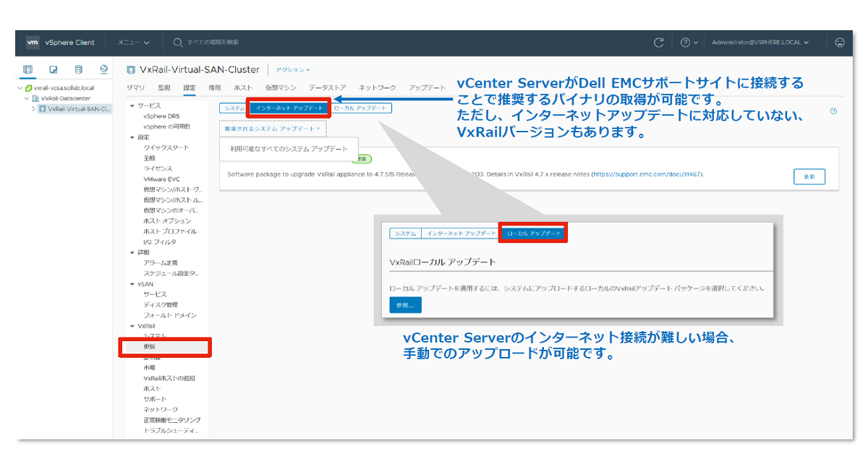Switch to the データストア tab
This screenshot has width=868, height=472.
tap(328, 87)
